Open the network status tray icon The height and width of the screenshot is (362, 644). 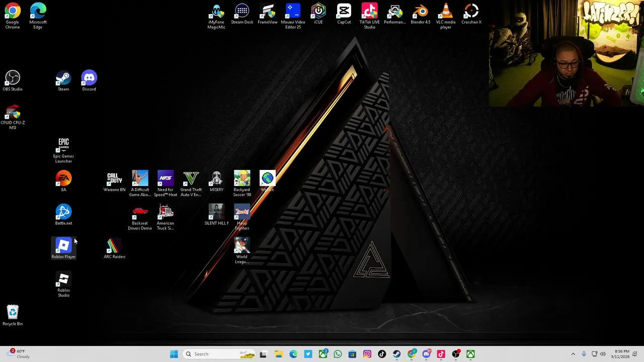click(594, 354)
